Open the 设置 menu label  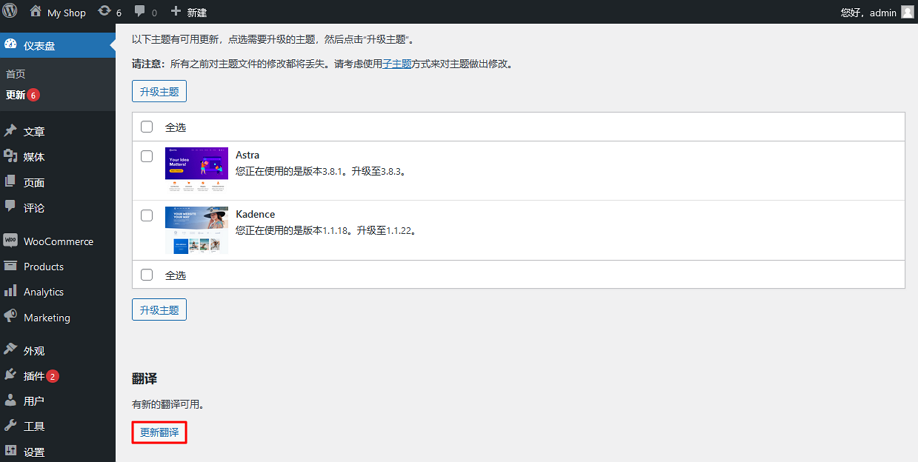34,452
